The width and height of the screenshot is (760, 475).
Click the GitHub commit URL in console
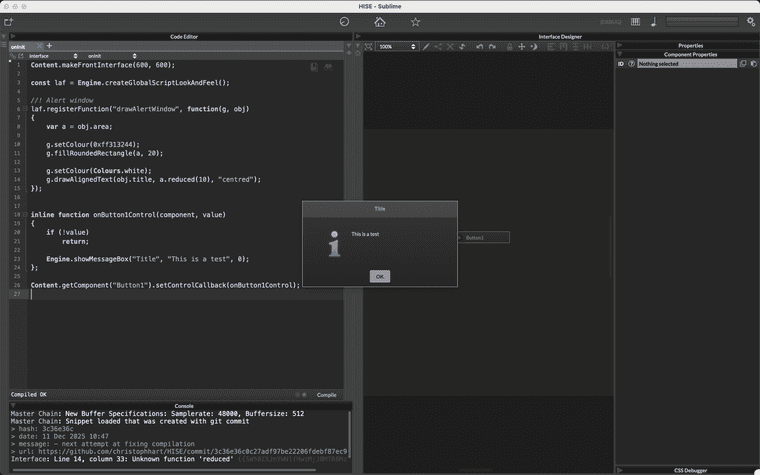point(192,451)
